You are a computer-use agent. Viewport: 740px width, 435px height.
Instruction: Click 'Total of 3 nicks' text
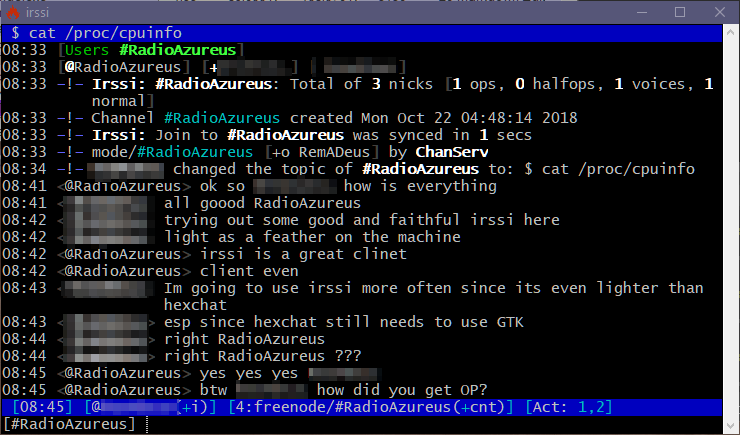(361, 84)
